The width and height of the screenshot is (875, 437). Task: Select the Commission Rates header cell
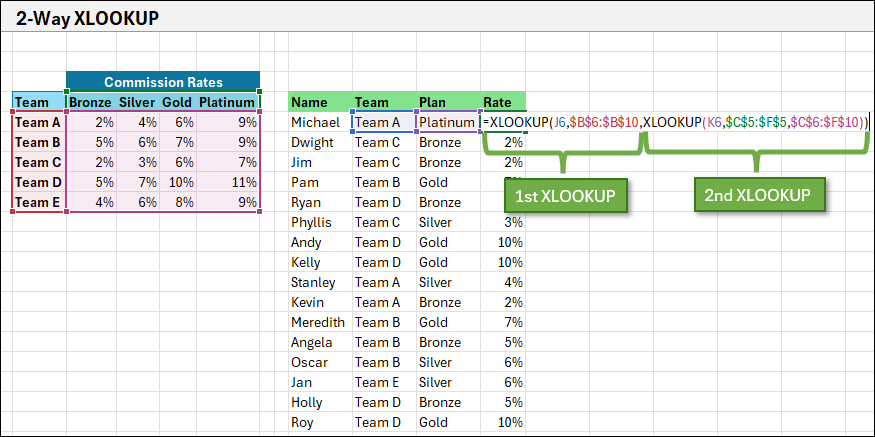coord(163,82)
